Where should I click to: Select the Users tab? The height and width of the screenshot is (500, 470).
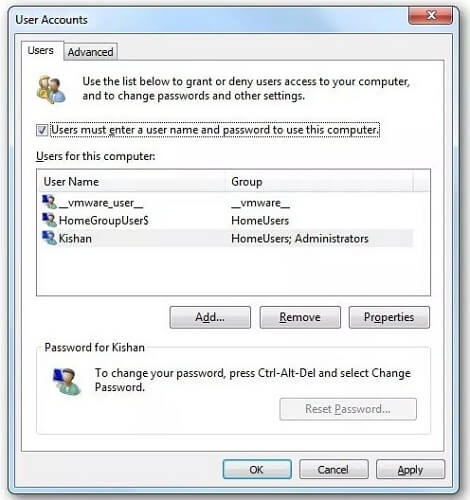[x=41, y=51]
